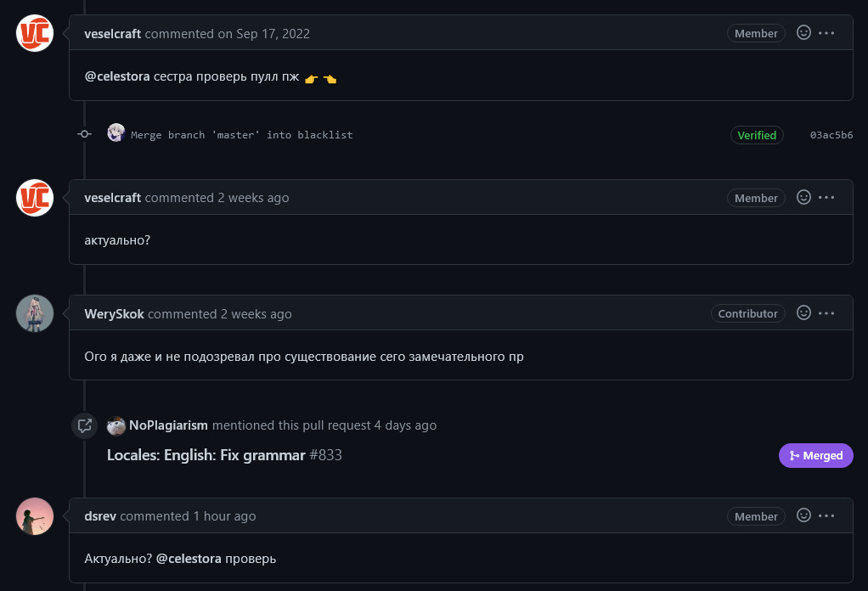Click veselcraft's avatar beside the first comment
This screenshot has width=868, height=591.
click(35, 33)
